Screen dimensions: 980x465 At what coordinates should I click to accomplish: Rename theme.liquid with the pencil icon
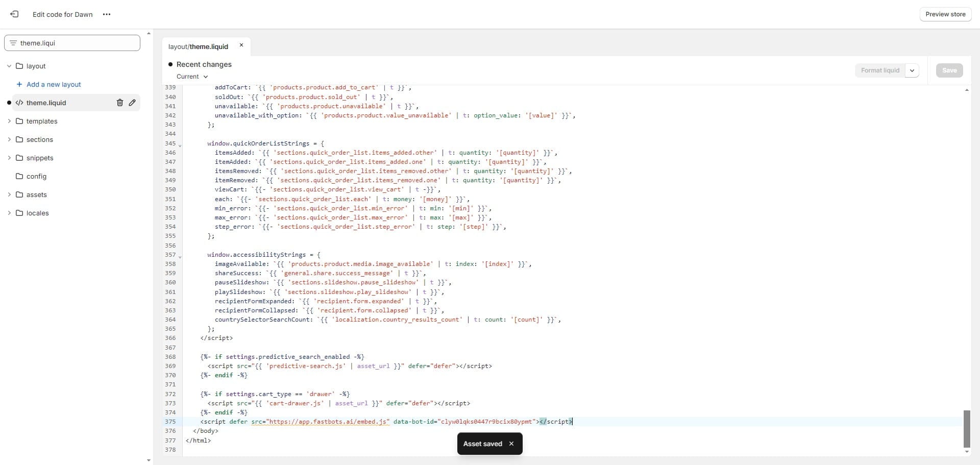(x=132, y=103)
